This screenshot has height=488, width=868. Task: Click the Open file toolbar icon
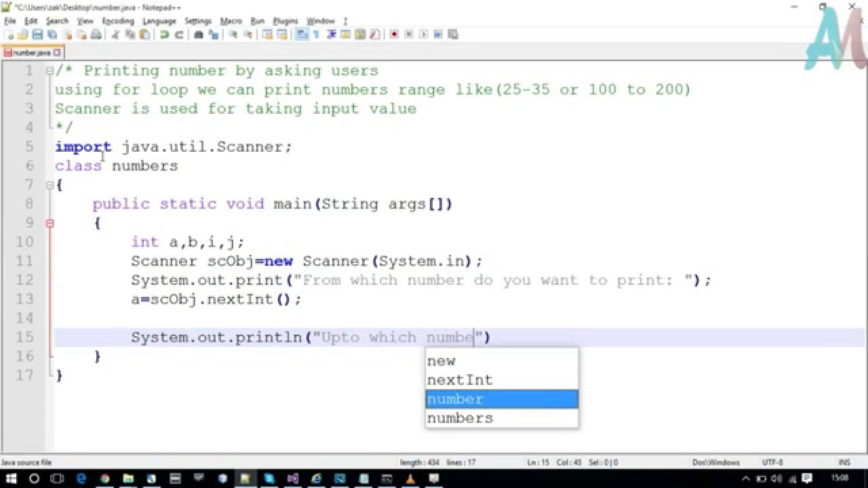click(x=23, y=34)
